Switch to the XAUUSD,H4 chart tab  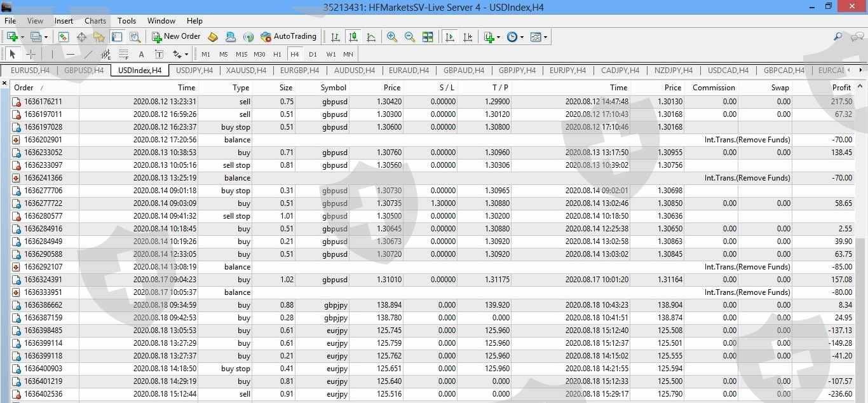click(x=247, y=71)
